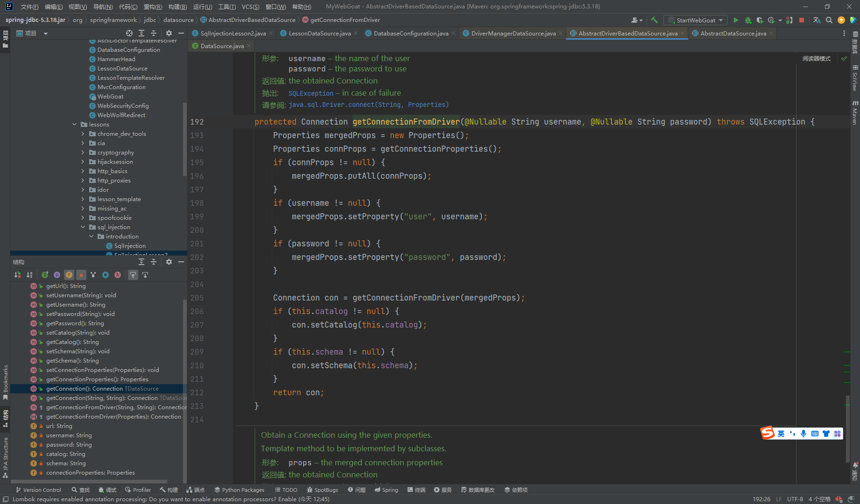Collapse all in project panel header
The width and height of the screenshot is (860, 504).
154,33
